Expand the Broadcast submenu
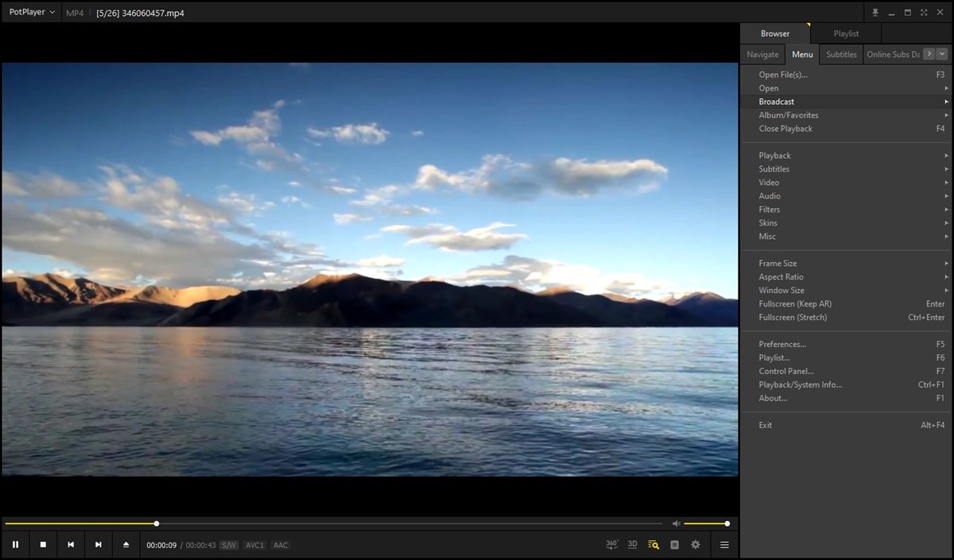Viewport: 954px width, 560px height. tap(846, 102)
